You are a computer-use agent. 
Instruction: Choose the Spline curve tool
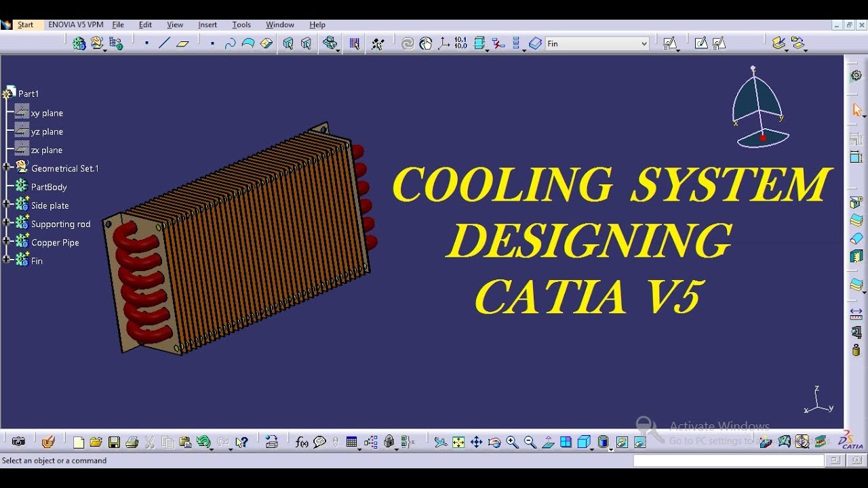tap(230, 43)
